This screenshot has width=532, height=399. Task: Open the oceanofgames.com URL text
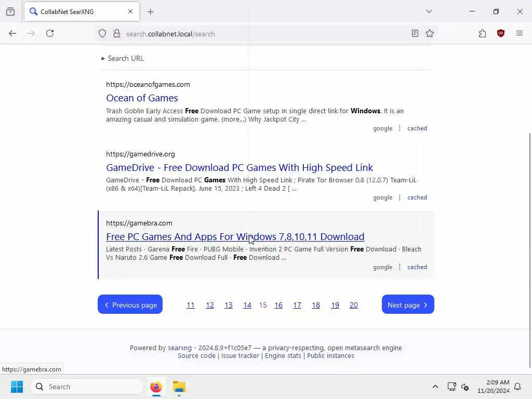coord(148,85)
